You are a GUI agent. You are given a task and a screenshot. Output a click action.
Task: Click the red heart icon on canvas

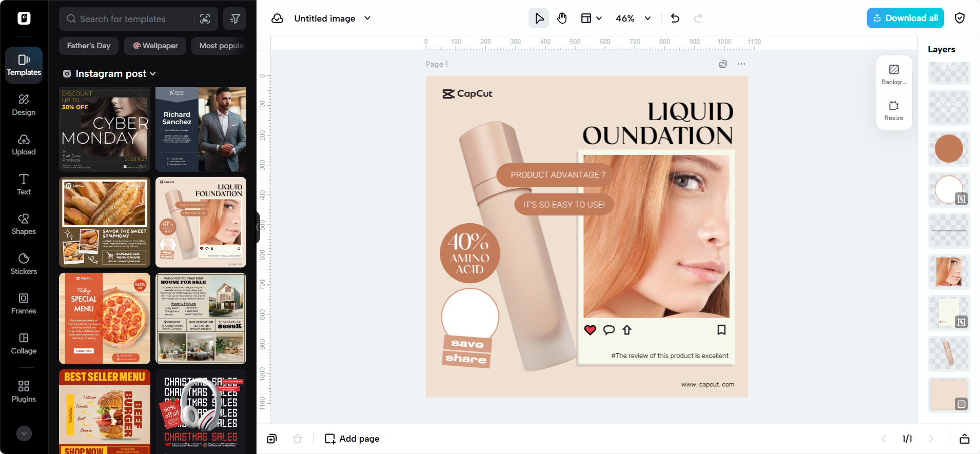pos(590,330)
